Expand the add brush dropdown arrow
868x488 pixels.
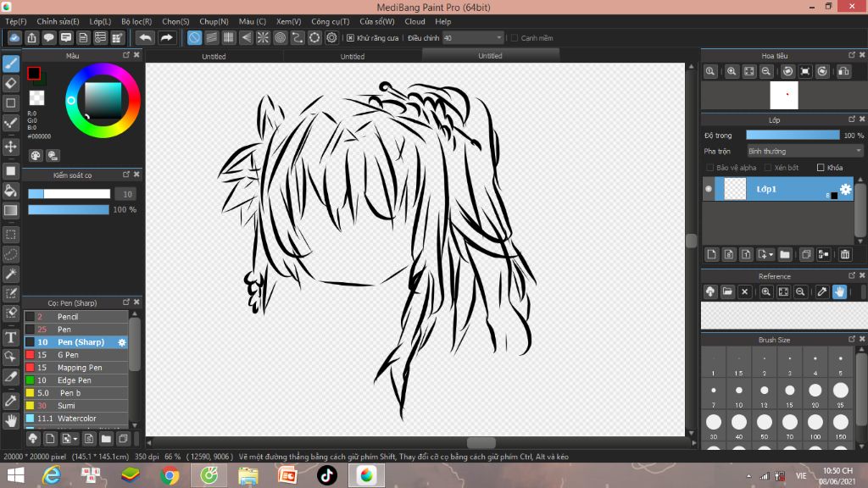[x=75, y=440]
